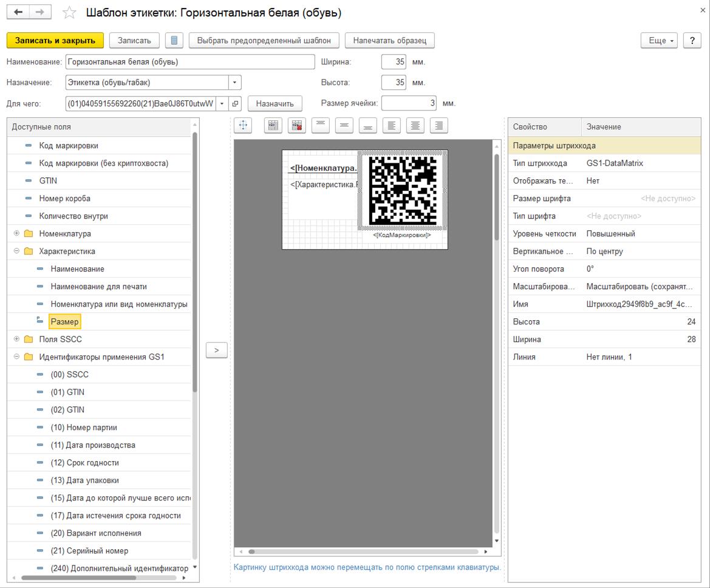Add template to favorites with star
The height and width of the screenshot is (588, 710).
coord(70,13)
